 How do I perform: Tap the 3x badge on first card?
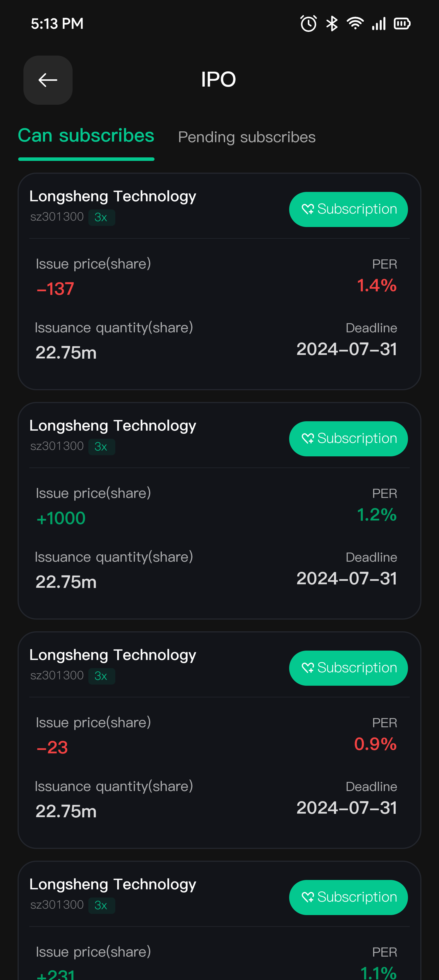101,218
